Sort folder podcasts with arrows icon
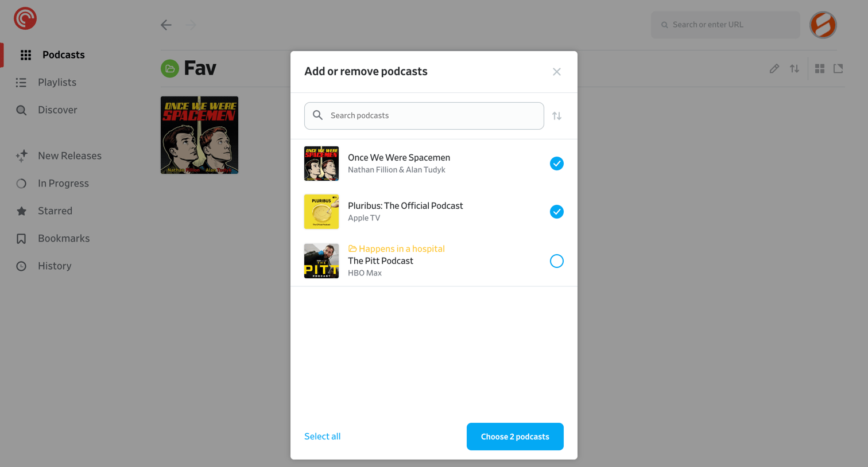This screenshot has width=868, height=467. pyautogui.click(x=795, y=69)
